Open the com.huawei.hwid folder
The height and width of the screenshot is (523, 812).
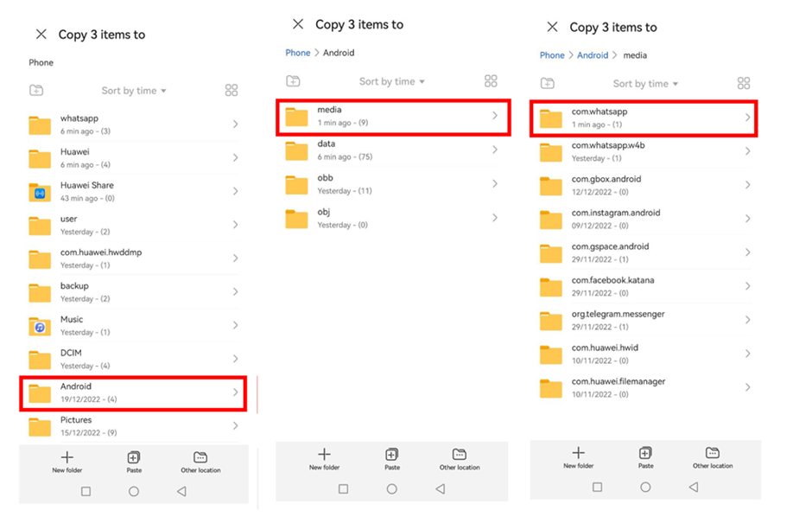[646, 354]
